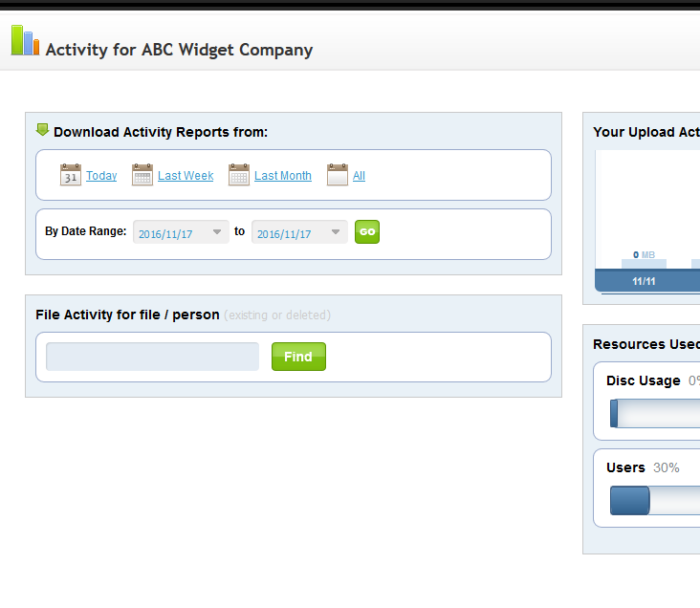Click the green Find button
This screenshot has height=608, width=700.
coord(298,357)
